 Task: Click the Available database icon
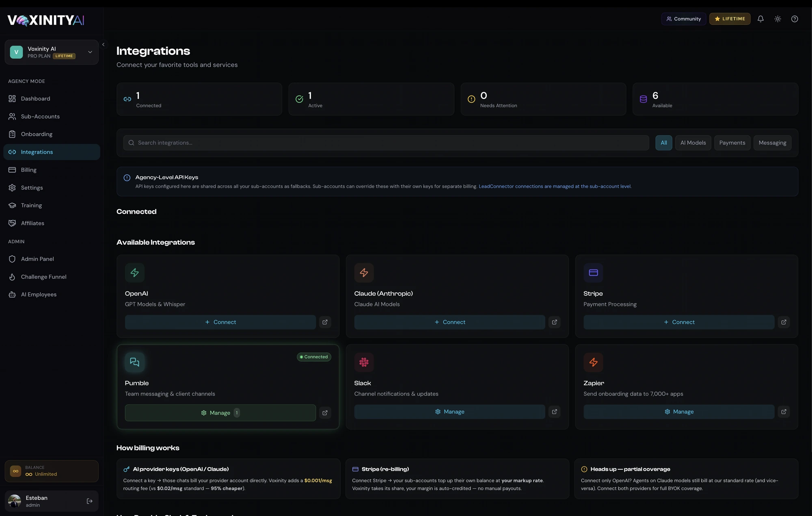(x=643, y=99)
